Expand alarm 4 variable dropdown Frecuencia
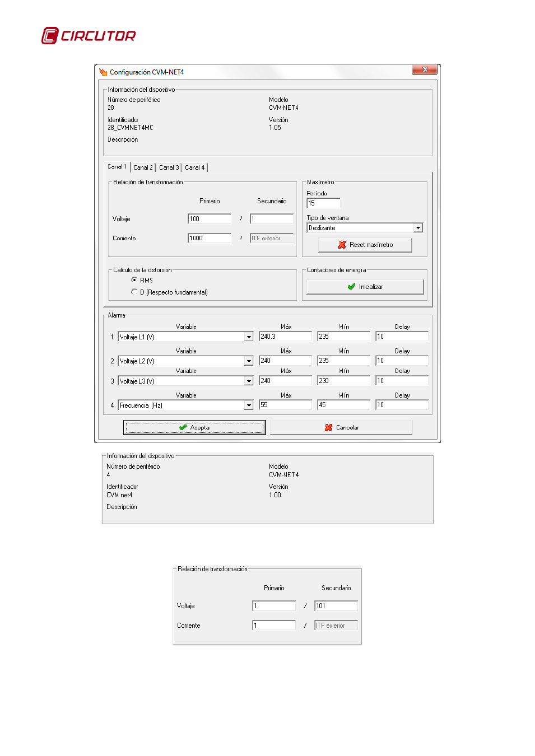Image resolution: width=535 pixels, height=756 pixels. pos(249,405)
